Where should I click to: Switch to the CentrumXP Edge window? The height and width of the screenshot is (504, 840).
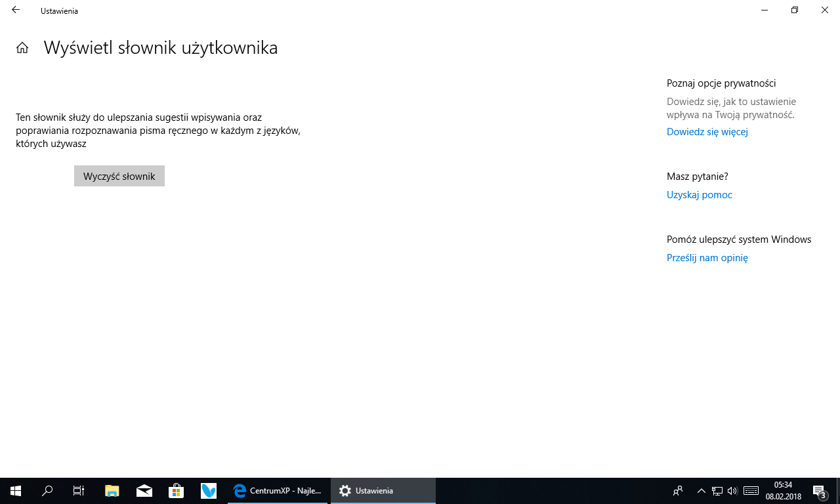[278, 491]
